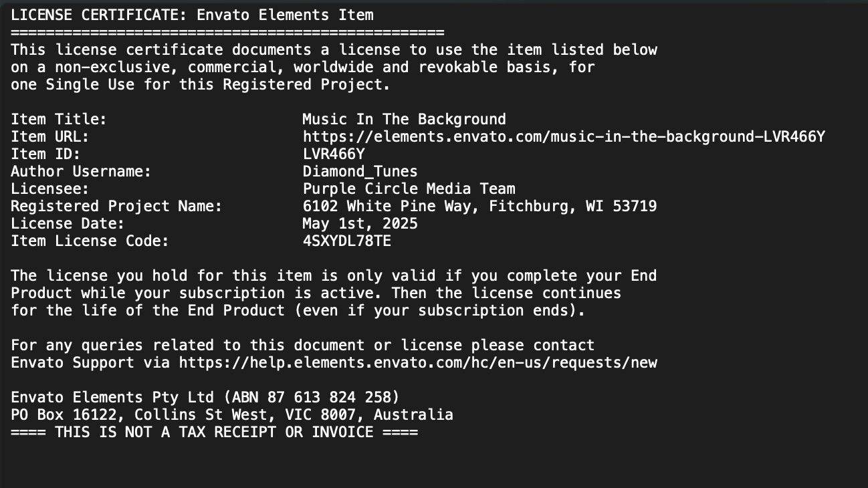The image size is (868, 488).
Task: Select the author username Diamond_Tunes
Action: (x=360, y=172)
